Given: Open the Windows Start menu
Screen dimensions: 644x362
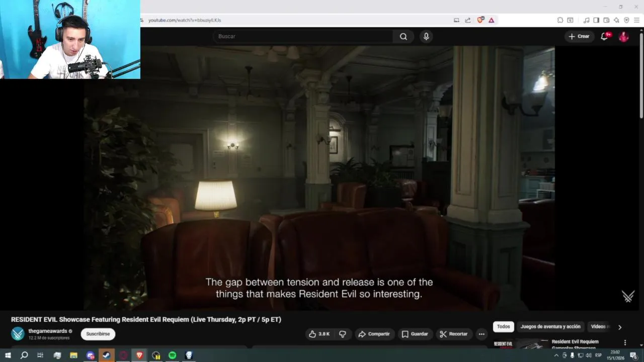Looking at the screenshot, I should (x=8, y=355).
